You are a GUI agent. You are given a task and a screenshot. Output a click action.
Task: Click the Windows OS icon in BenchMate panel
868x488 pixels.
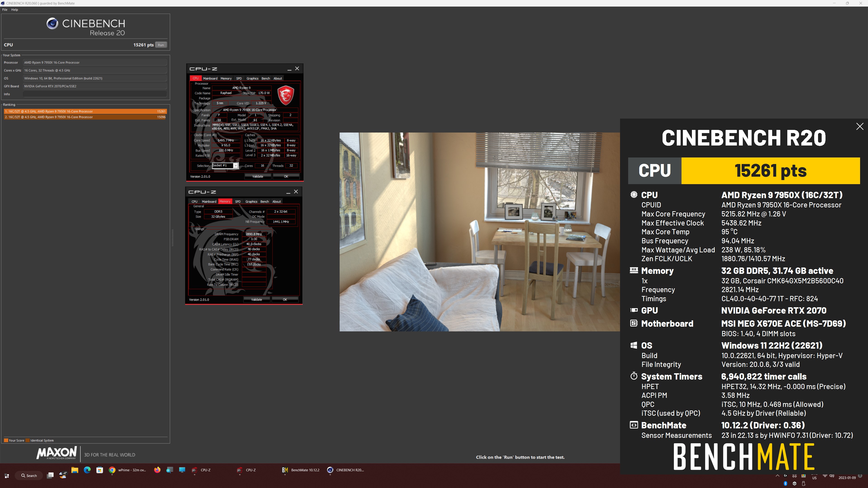[634, 345]
